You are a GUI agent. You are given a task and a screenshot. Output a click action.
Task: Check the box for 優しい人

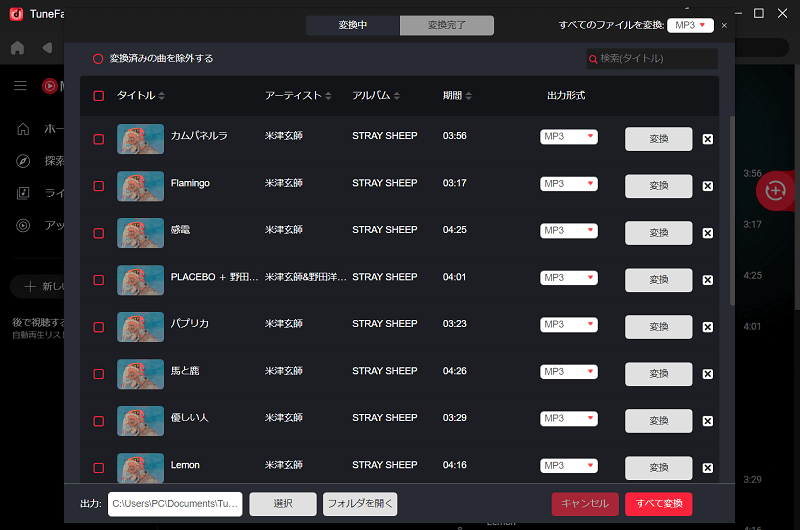click(98, 421)
